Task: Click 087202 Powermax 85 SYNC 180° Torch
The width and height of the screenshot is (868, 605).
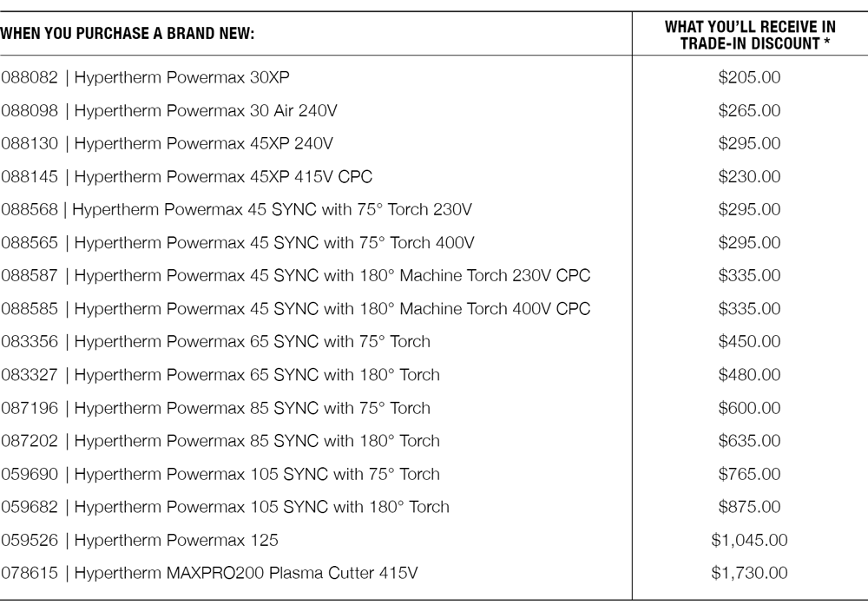Action: pyautogui.click(x=220, y=441)
